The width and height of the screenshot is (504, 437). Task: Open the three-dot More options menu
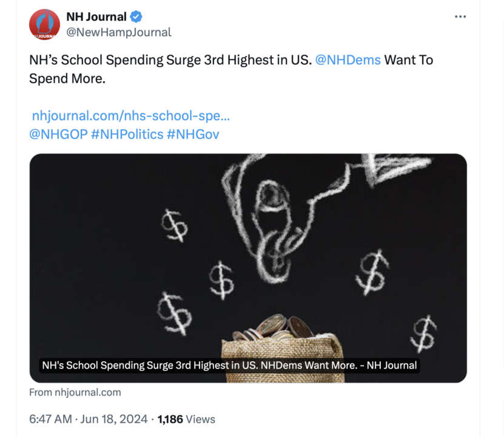click(460, 16)
